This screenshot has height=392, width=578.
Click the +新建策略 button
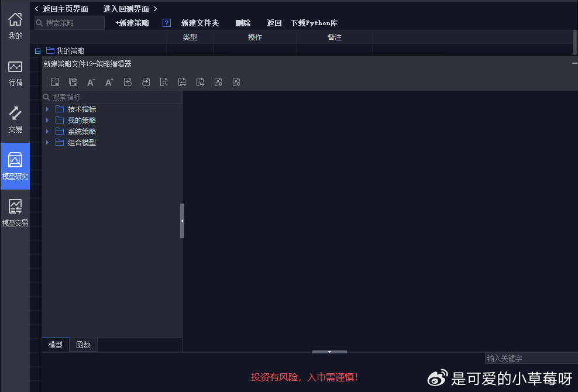coord(132,23)
